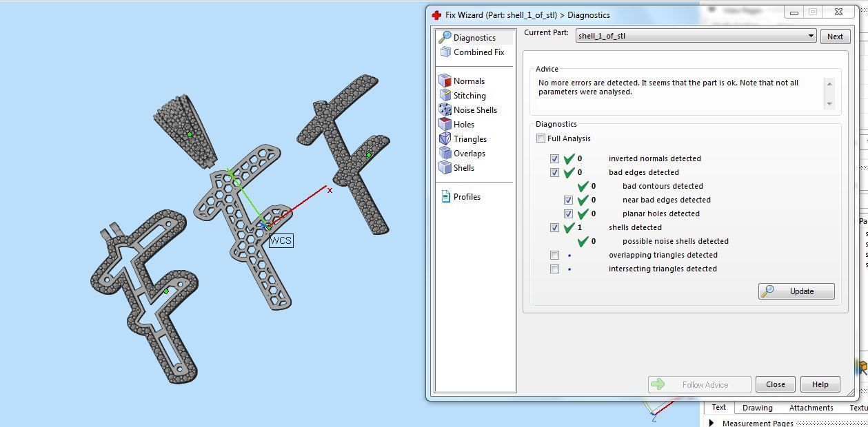This screenshot has width=868, height=427.
Task: Enable overlapping triangles detected checkbox
Action: (554, 255)
